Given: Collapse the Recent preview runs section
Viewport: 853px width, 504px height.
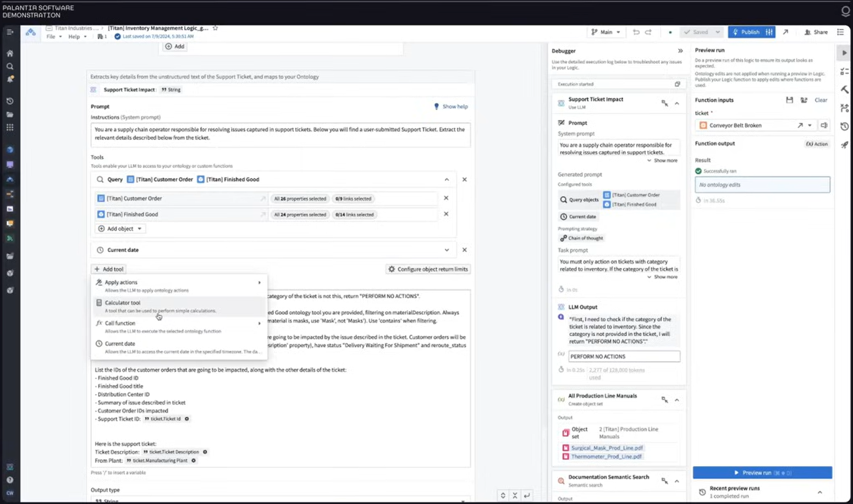Looking at the screenshot, I should (820, 492).
